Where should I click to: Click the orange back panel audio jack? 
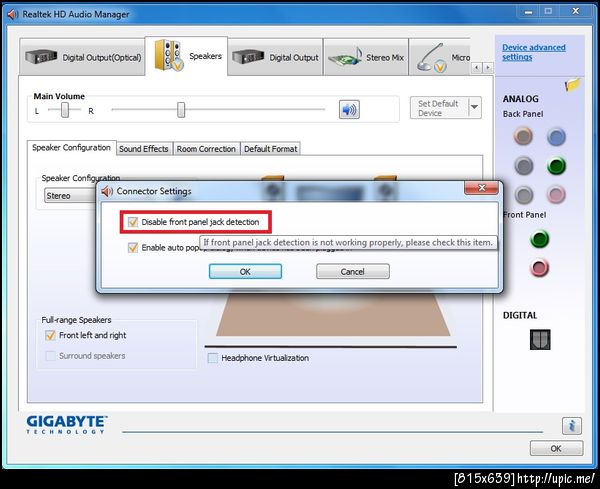[523, 136]
